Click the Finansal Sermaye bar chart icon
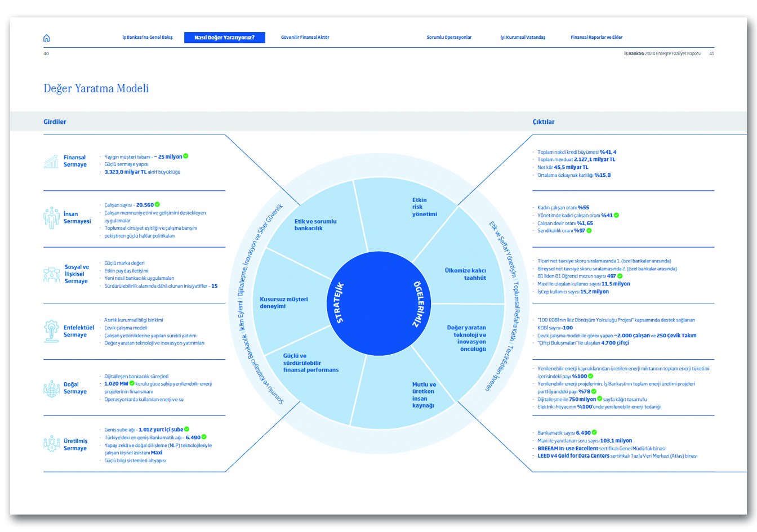 [51, 162]
